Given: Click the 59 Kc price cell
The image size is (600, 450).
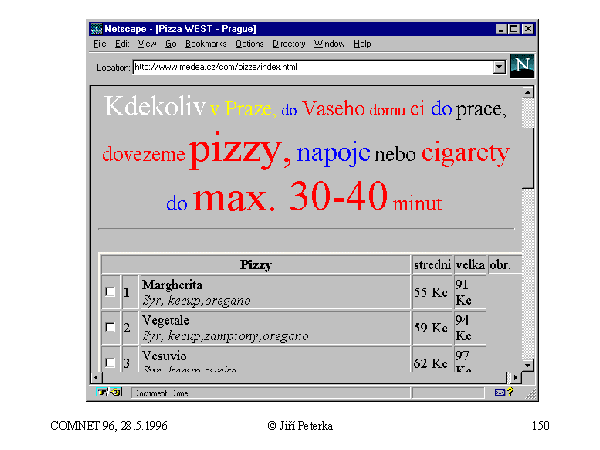Looking at the screenshot, I should 431,328.
